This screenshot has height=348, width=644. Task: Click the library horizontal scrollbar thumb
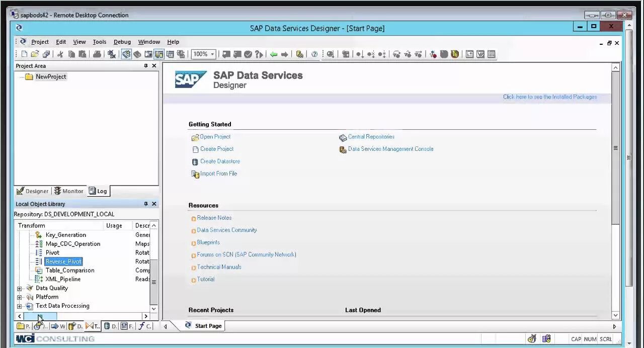(40, 316)
